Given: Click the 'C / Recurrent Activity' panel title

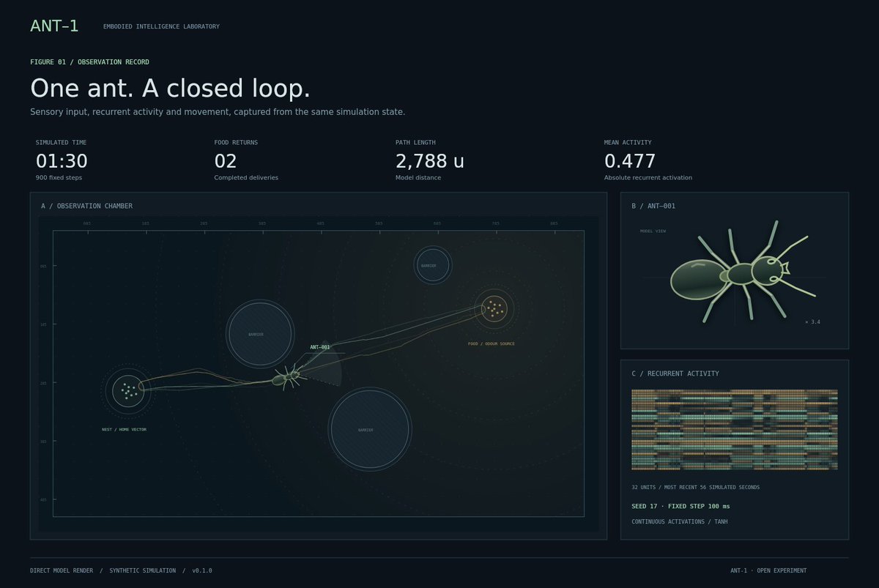Looking at the screenshot, I should tap(675, 374).
